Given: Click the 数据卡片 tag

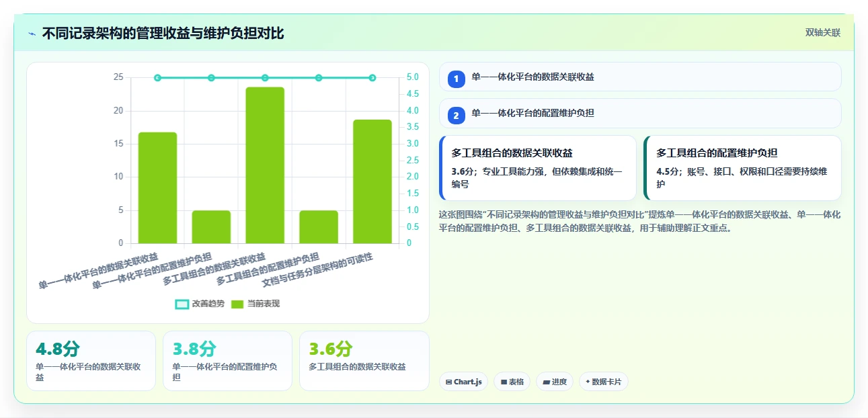Looking at the screenshot, I should [604, 382].
